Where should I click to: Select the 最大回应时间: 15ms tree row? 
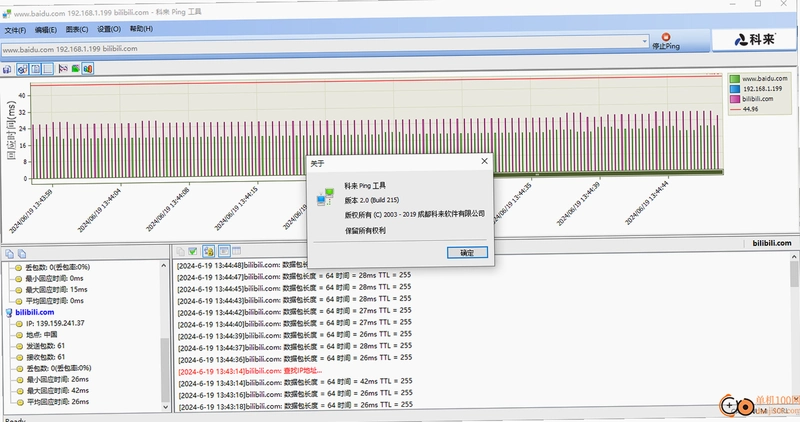click(56, 290)
